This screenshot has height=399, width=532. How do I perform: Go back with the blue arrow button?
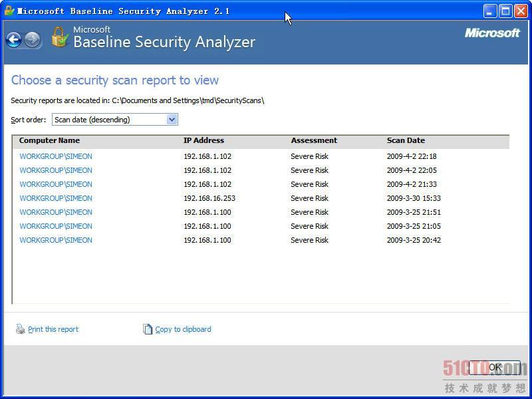[14, 40]
